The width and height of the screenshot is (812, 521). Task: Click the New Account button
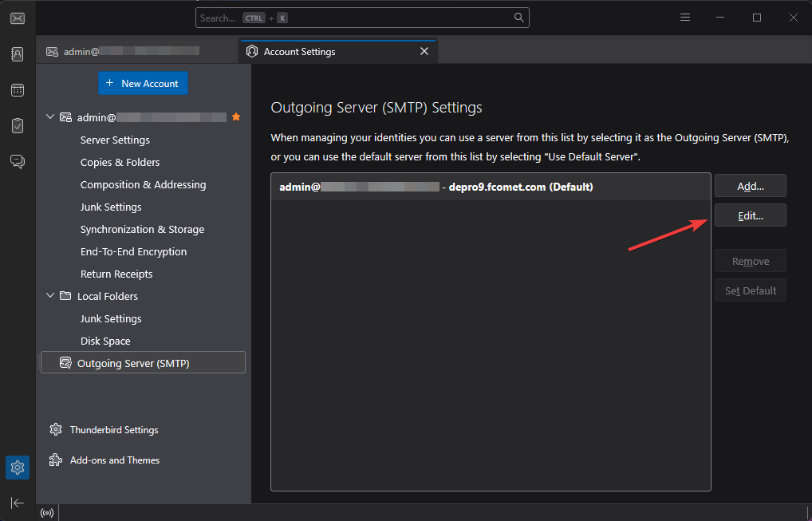(143, 84)
